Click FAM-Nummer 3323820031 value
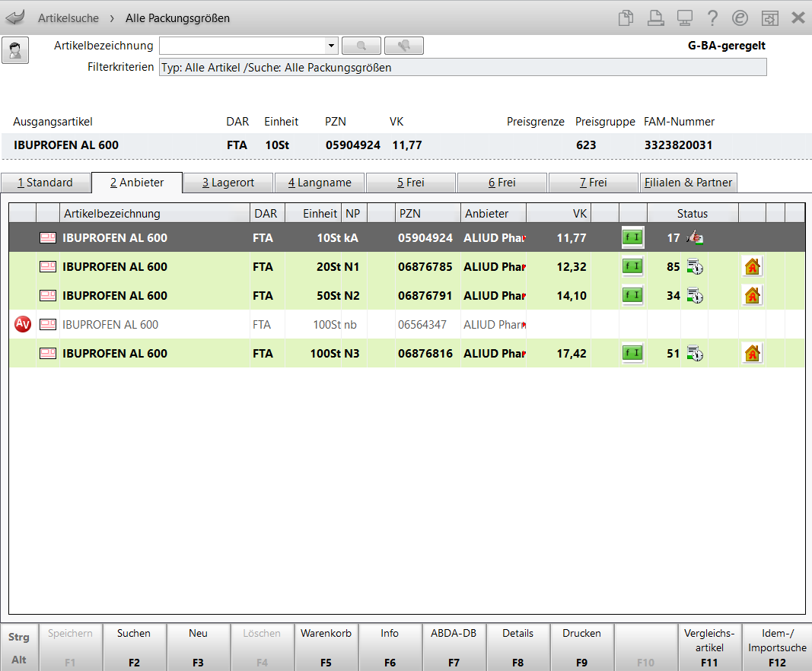The width and height of the screenshot is (812, 671). pos(678,145)
